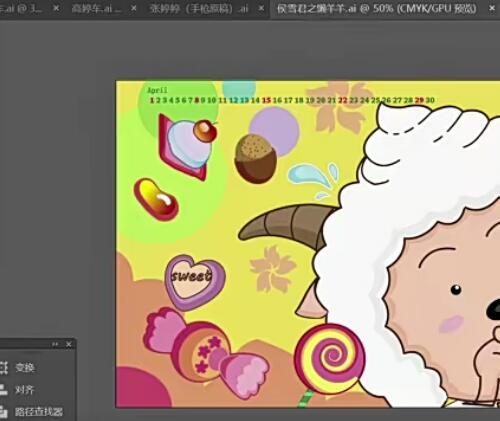Select the pink wrapped candy artwork
The image size is (500, 421).
pyautogui.click(x=206, y=353)
